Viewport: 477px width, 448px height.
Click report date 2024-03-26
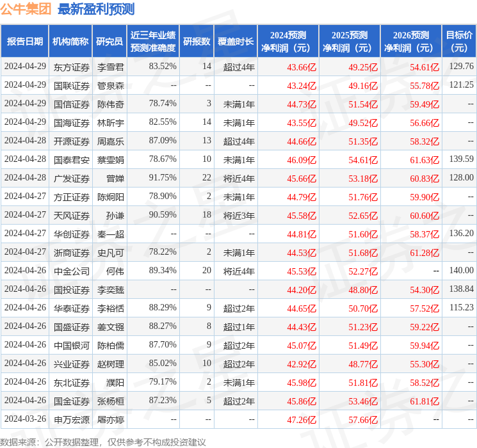25,419
